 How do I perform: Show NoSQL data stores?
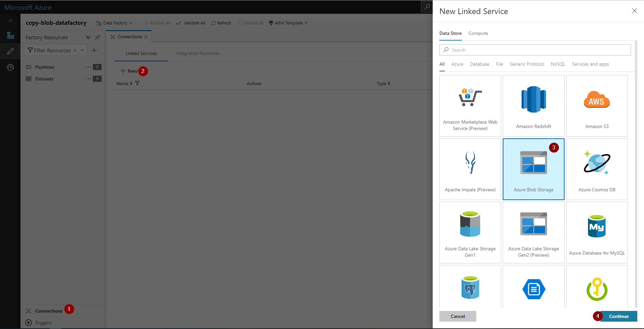point(558,64)
